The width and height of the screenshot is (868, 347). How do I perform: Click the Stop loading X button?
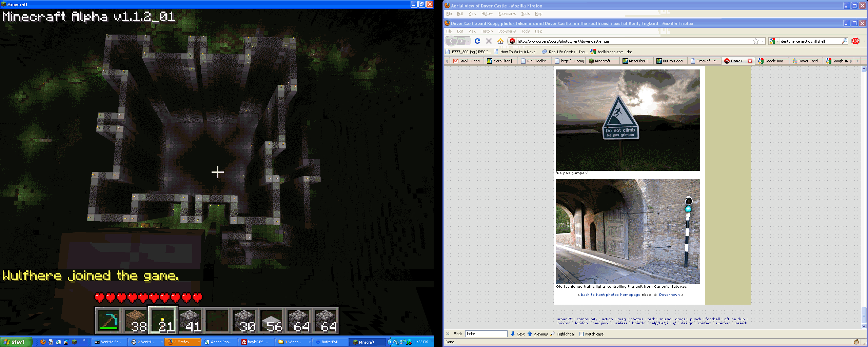click(489, 41)
